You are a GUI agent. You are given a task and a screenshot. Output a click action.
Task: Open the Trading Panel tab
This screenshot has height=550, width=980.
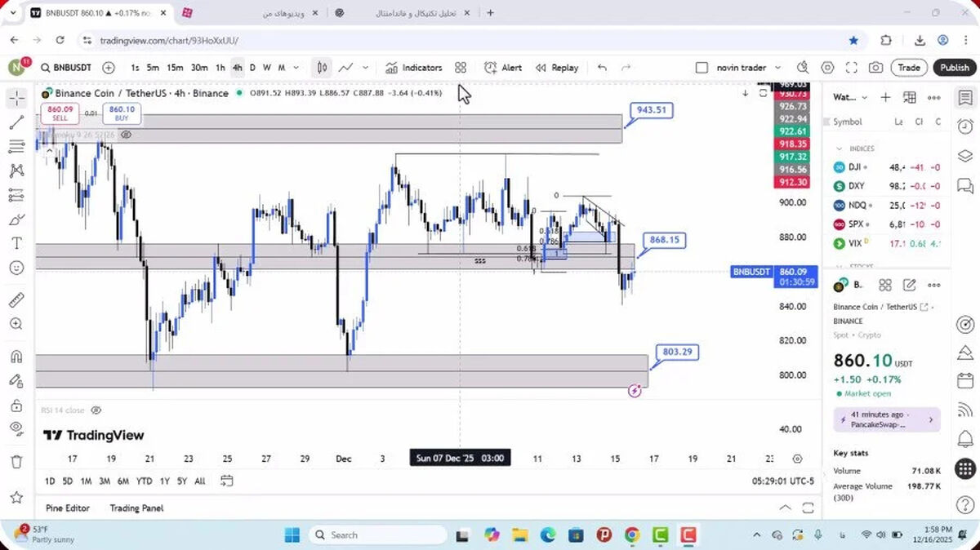point(136,508)
